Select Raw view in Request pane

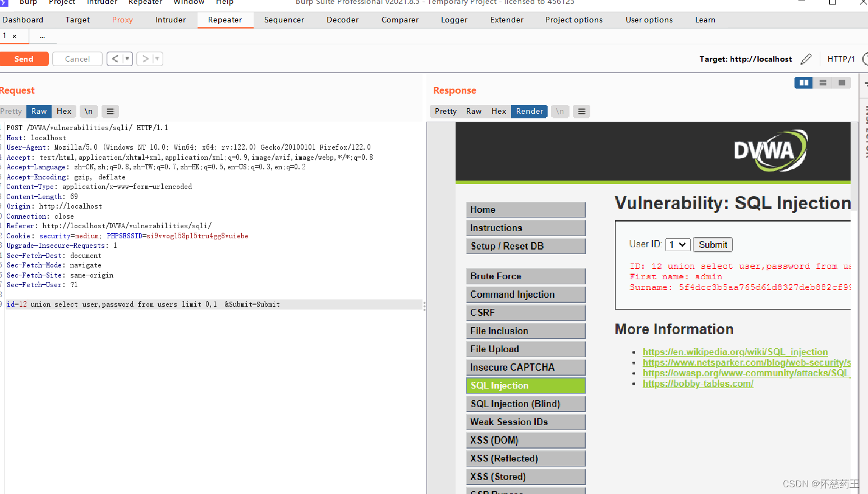pyautogui.click(x=39, y=112)
